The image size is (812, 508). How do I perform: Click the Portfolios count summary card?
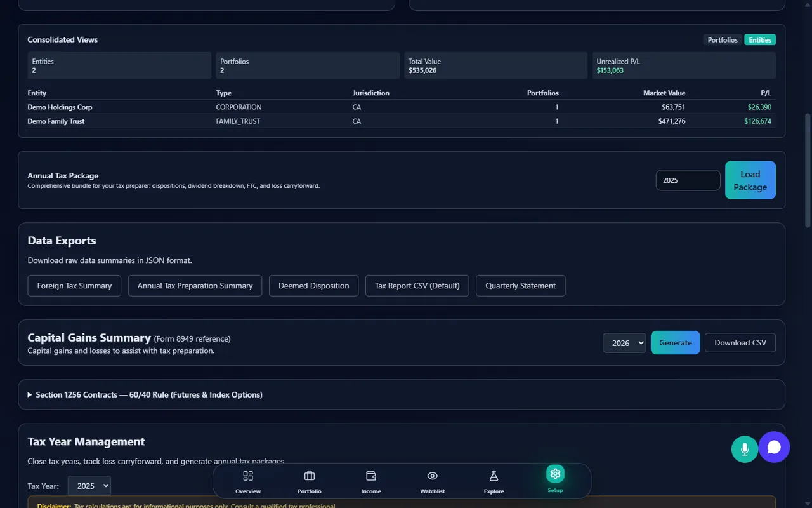(x=308, y=65)
